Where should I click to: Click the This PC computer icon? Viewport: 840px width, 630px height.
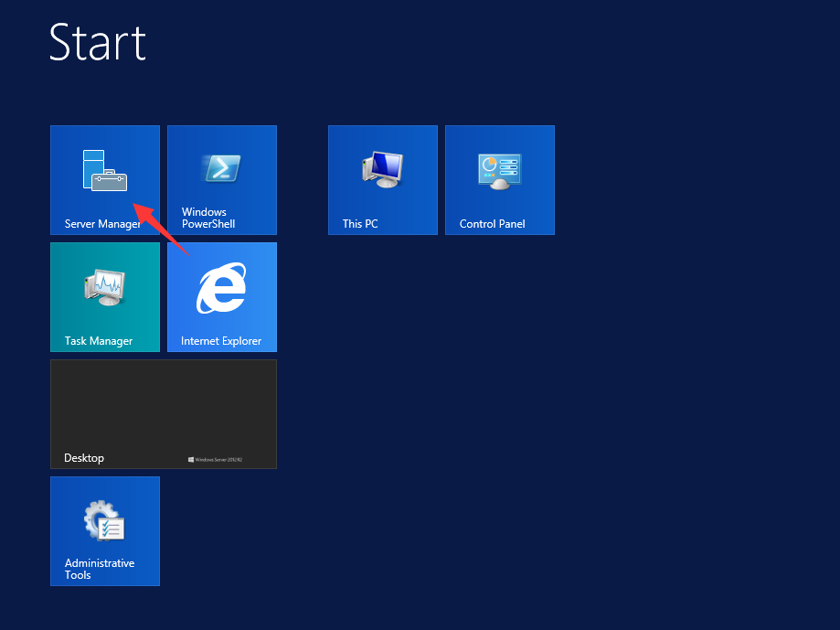point(383,169)
